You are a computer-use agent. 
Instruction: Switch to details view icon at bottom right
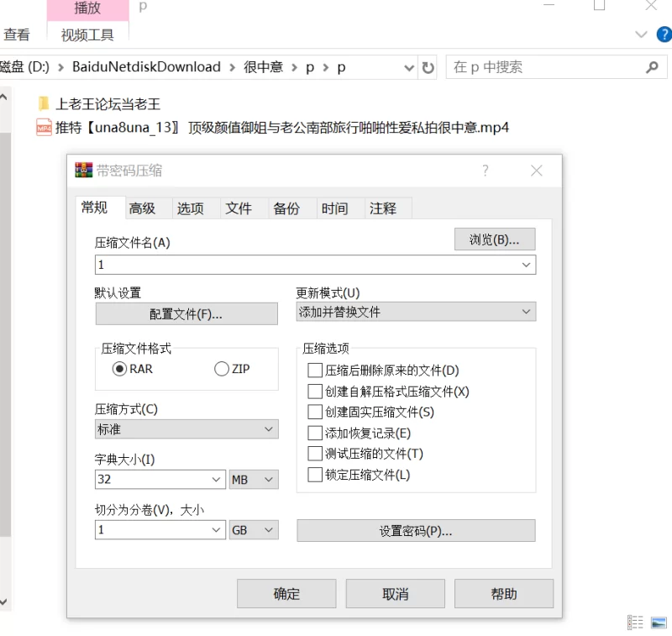(635, 622)
